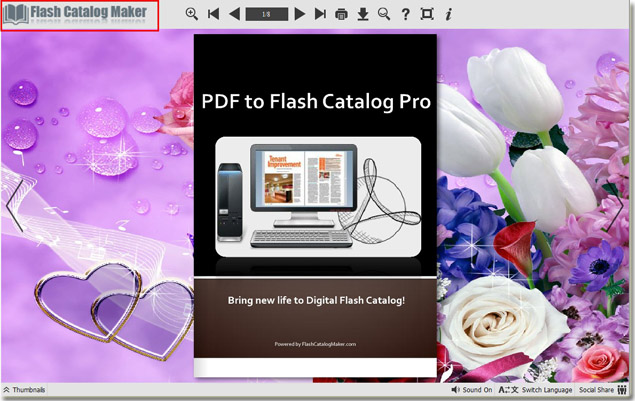Image resolution: width=635 pixels, height=401 pixels.
Task: Jump to the first page
Action: pos(213,14)
